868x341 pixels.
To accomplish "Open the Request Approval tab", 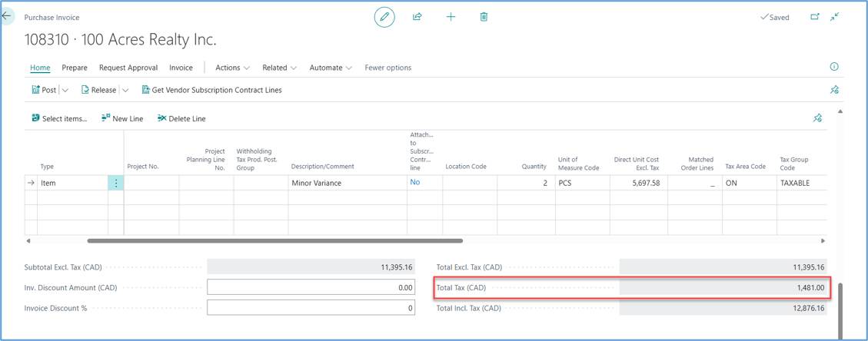I will [x=128, y=68].
